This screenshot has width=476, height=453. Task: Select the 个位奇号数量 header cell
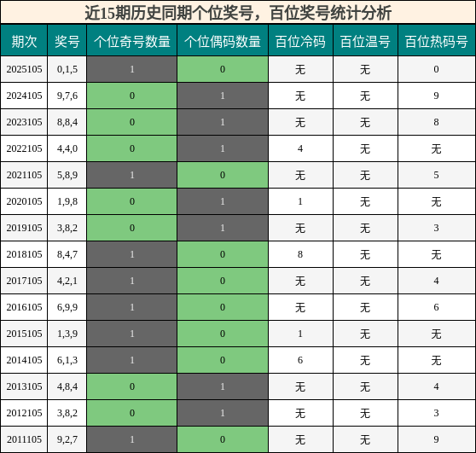[131, 40]
